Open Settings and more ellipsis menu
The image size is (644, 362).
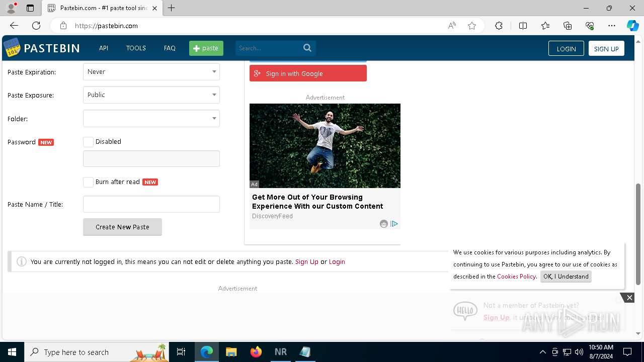pos(612,26)
